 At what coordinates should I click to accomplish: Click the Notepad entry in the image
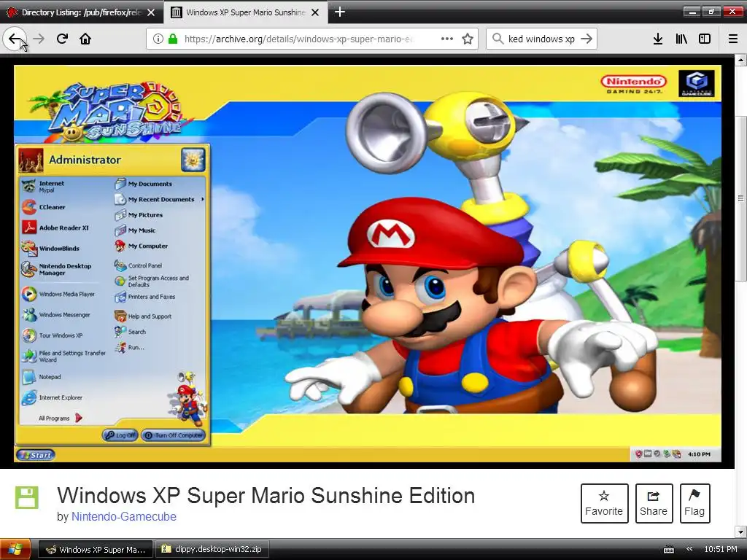(x=42, y=377)
